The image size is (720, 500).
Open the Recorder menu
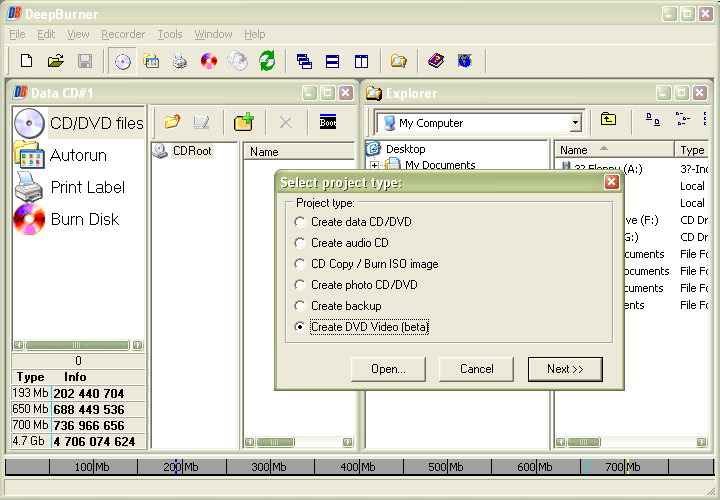point(123,34)
